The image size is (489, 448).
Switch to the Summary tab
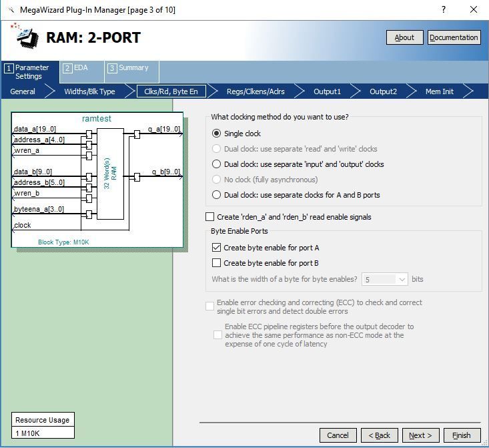click(x=131, y=72)
